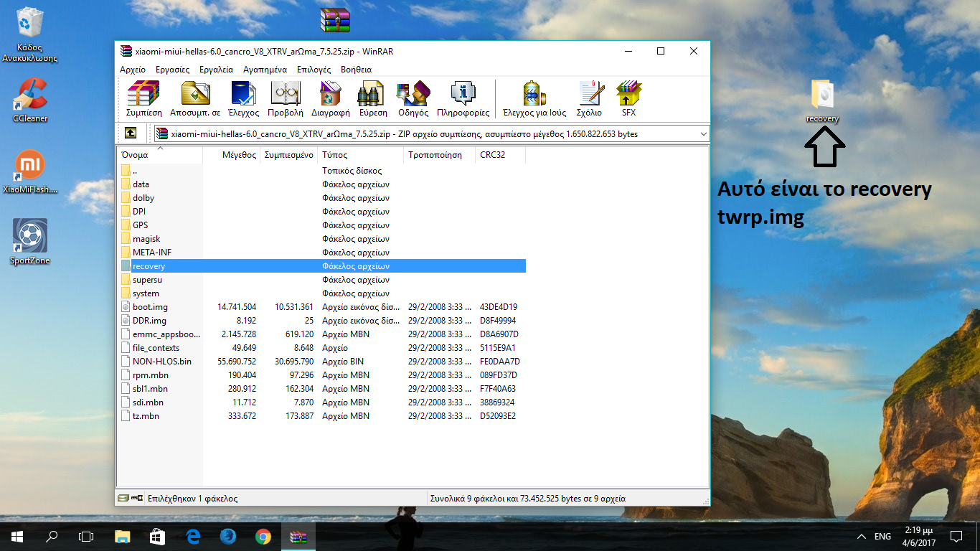Open Google Chrome from the taskbar
This screenshot has width=980, height=551.
(x=263, y=536)
